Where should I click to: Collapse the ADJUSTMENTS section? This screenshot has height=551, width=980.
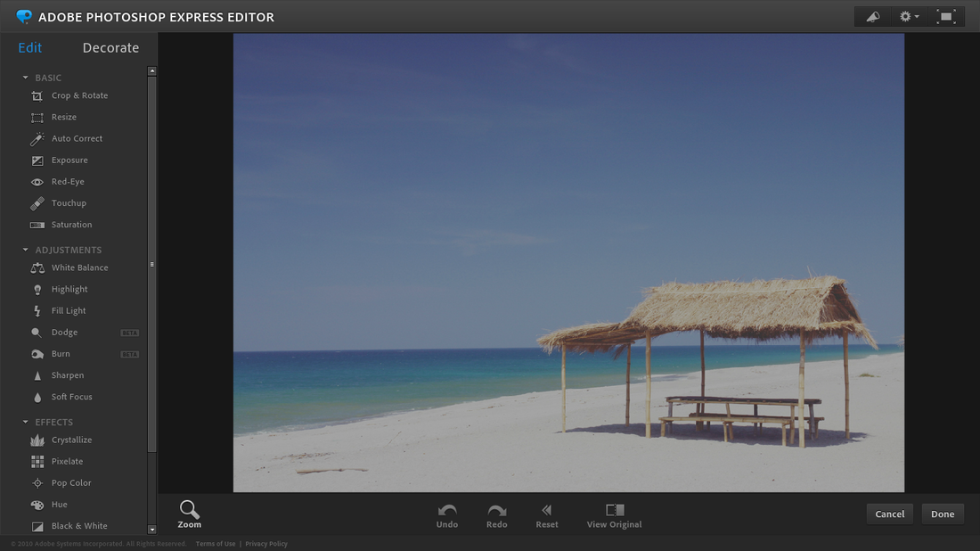pos(26,250)
